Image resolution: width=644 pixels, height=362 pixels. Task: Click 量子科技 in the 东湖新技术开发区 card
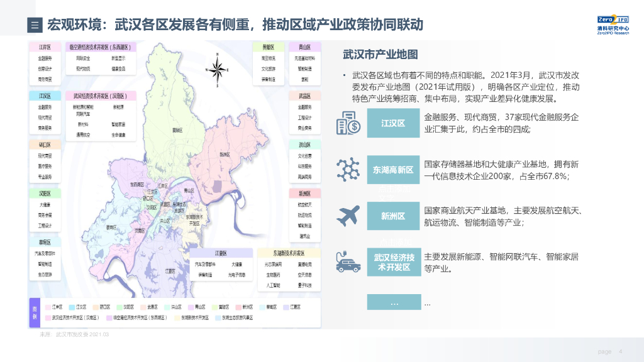pos(305,285)
